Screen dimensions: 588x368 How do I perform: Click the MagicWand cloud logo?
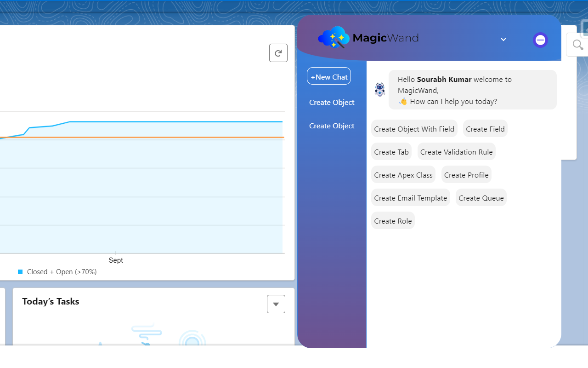[334, 38]
